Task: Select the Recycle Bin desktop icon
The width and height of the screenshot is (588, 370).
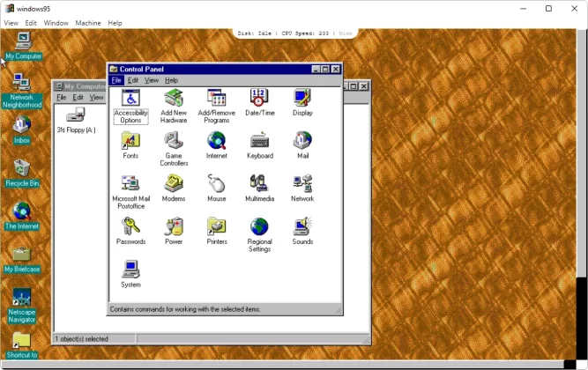Action: [22, 168]
